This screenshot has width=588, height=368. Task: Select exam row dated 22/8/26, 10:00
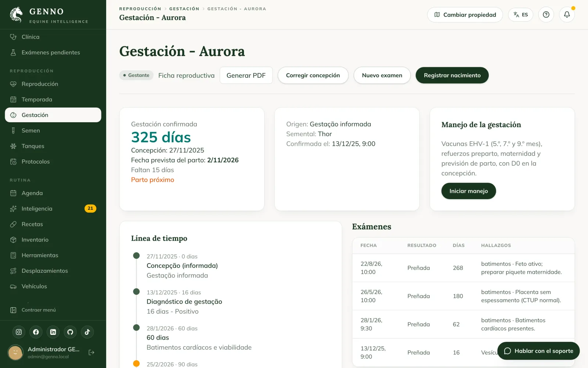[463, 268]
